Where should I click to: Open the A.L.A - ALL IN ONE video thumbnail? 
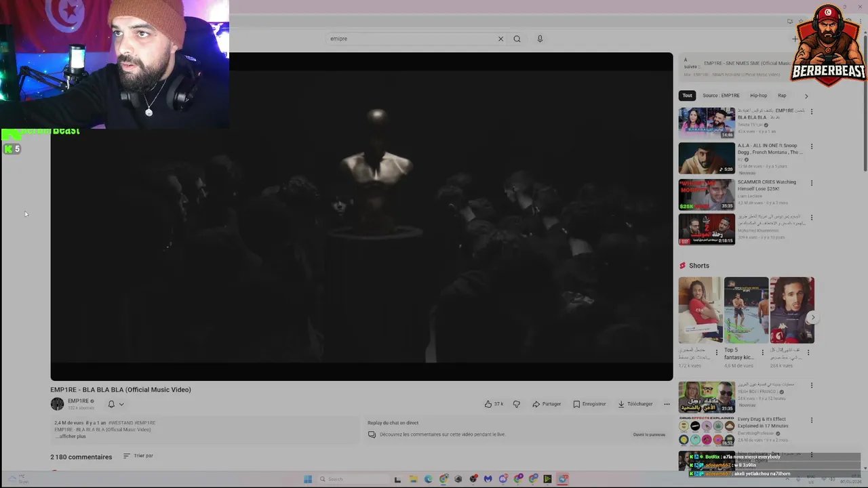707,158
